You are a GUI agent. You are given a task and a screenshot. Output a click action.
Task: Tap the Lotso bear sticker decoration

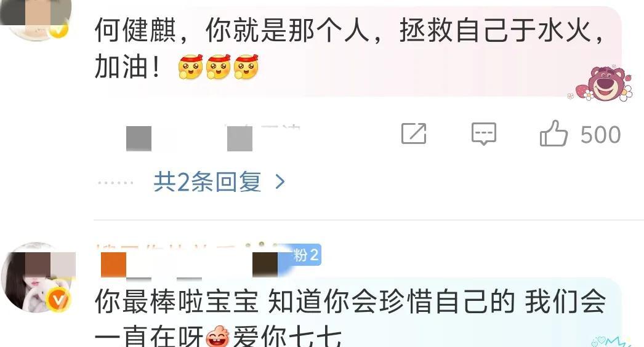[x=603, y=83]
